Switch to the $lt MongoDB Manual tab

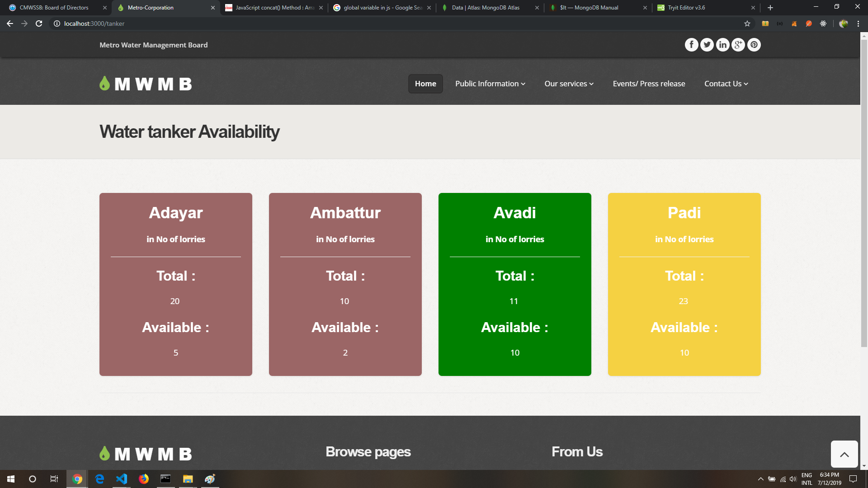coord(599,8)
